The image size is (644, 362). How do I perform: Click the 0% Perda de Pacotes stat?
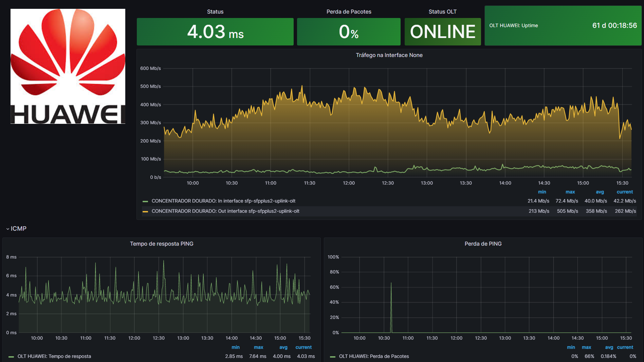[x=349, y=32]
